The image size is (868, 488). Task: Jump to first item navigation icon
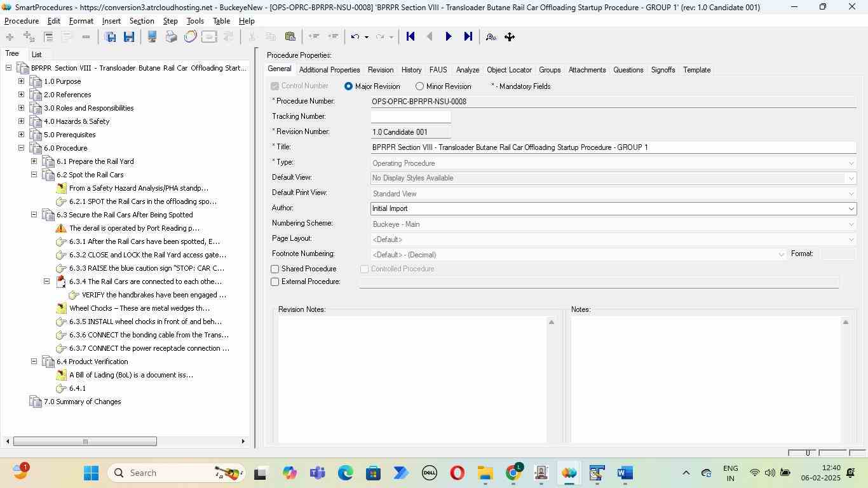410,37
